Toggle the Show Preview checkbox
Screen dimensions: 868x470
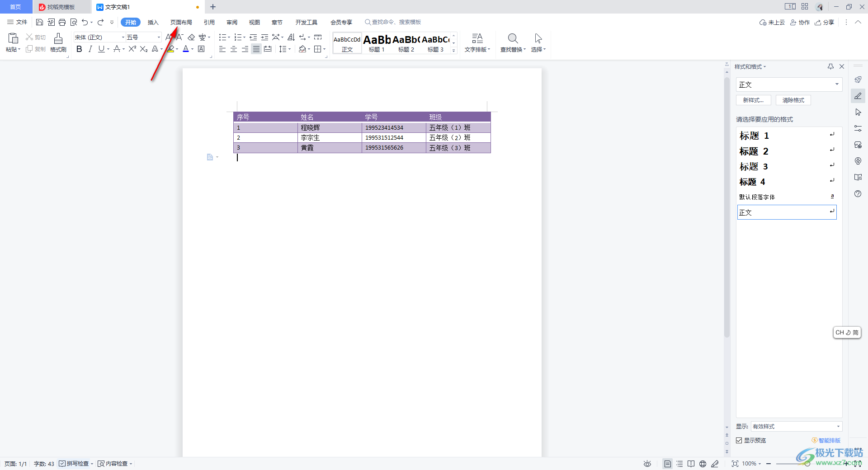click(739, 440)
